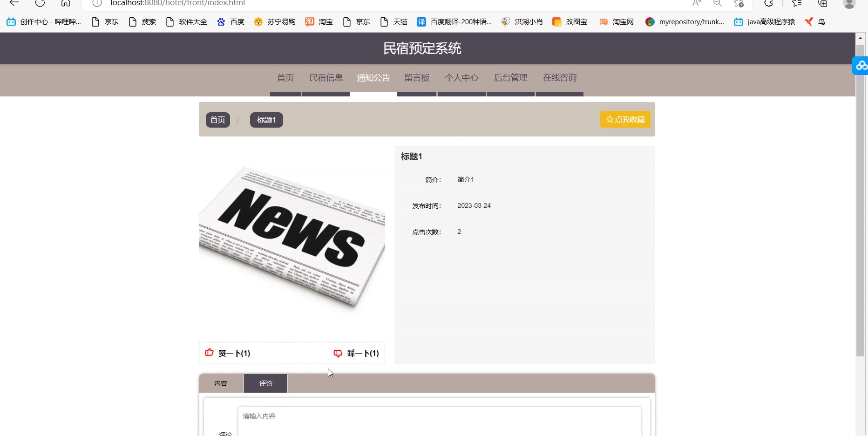Click the yellow 点我收藏 button
This screenshot has width=868, height=436.
(x=625, y=119)
